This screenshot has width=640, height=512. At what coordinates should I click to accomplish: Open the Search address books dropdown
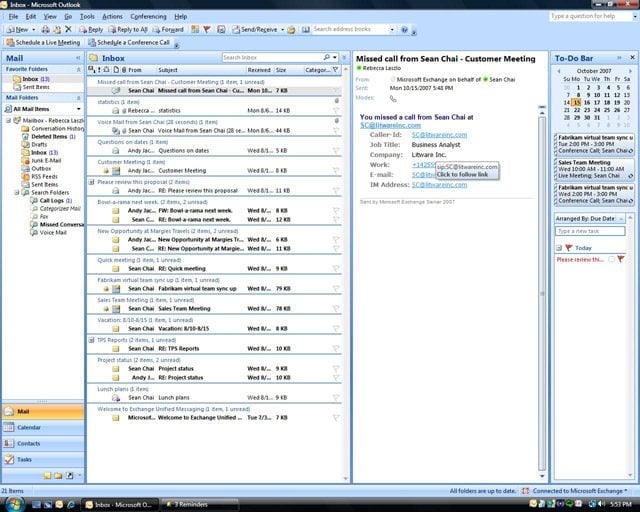[x=392, y=29]
